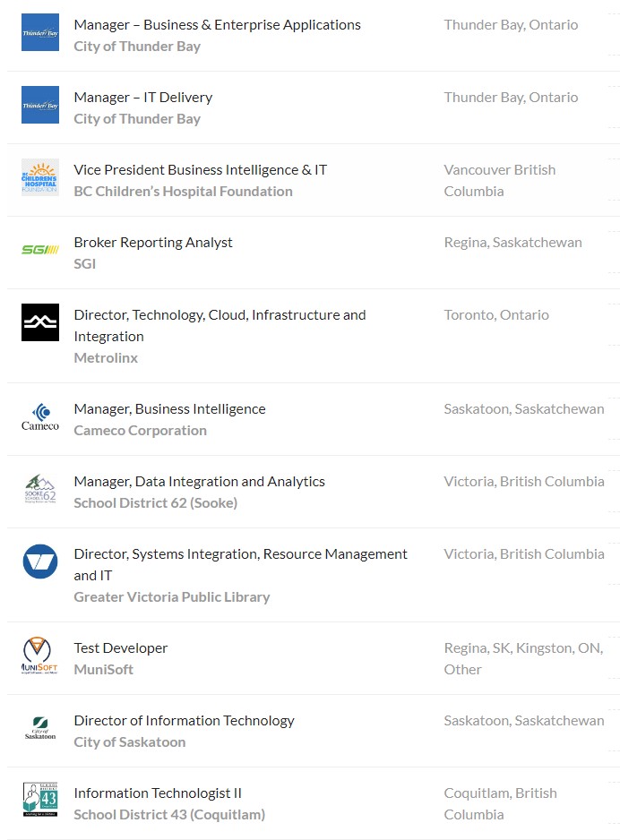The height and width of the screenshot is (840, 620).
Task: Click the Metrolinx company name
Action: pos(106,357)
